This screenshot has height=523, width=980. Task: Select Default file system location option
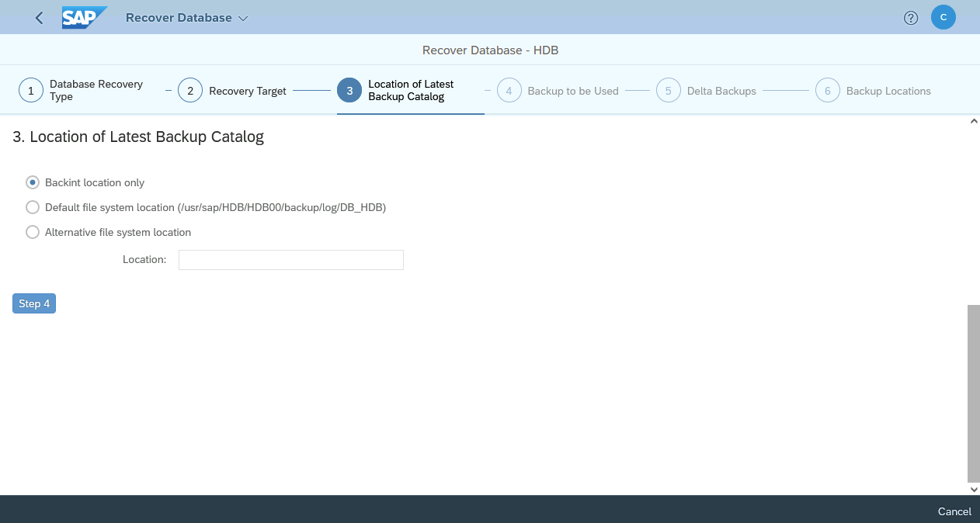(x=33, y=207)
